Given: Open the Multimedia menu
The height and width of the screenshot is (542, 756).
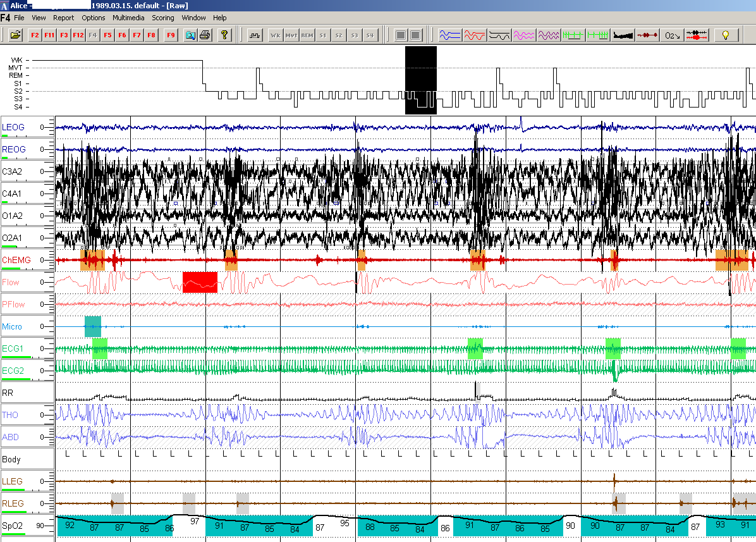Looking at the screenshot, I should click(128, 18).
